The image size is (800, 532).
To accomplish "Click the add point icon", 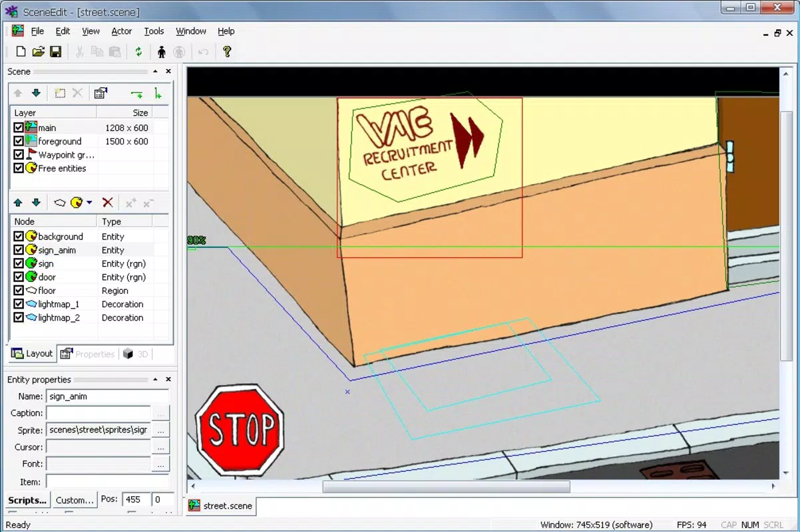I will pos(131,202).
